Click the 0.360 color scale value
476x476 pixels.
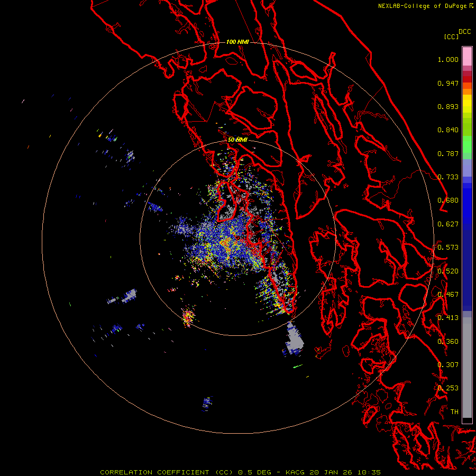coord(448,342)
